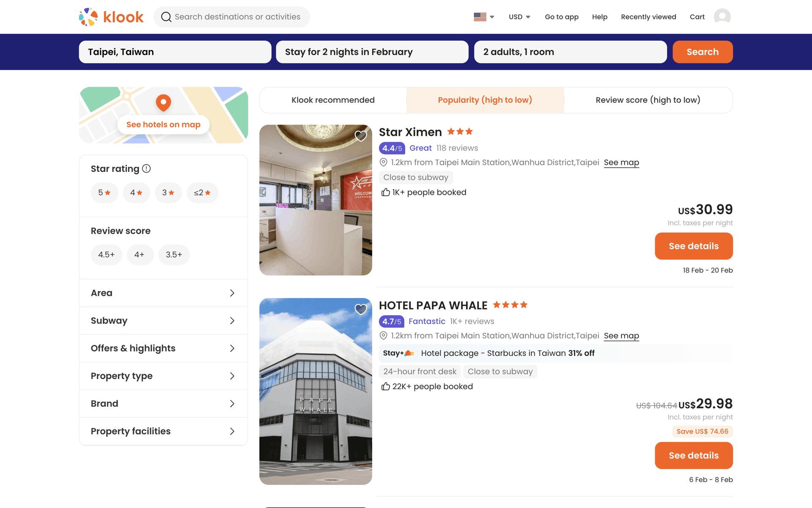Click the Save US$ 74.66 label
The image size is (812, 508).
[702, 431]
